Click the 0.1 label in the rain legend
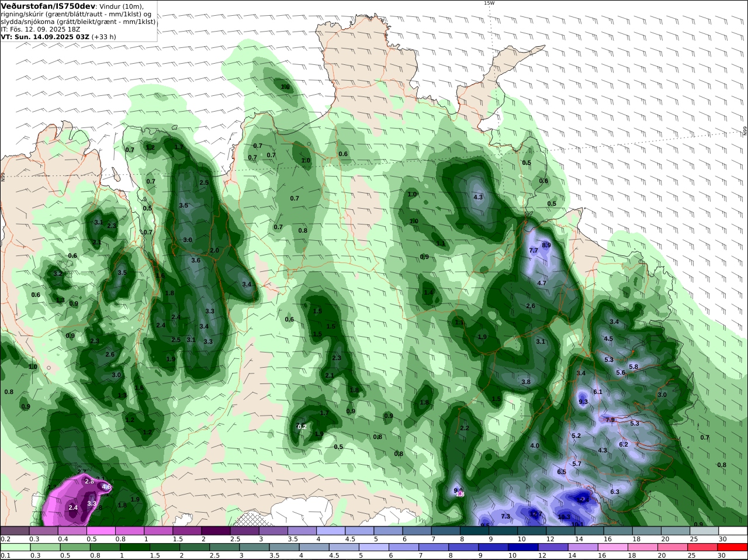The height and width of the screenshot is (560, 748). click(5, 556)
